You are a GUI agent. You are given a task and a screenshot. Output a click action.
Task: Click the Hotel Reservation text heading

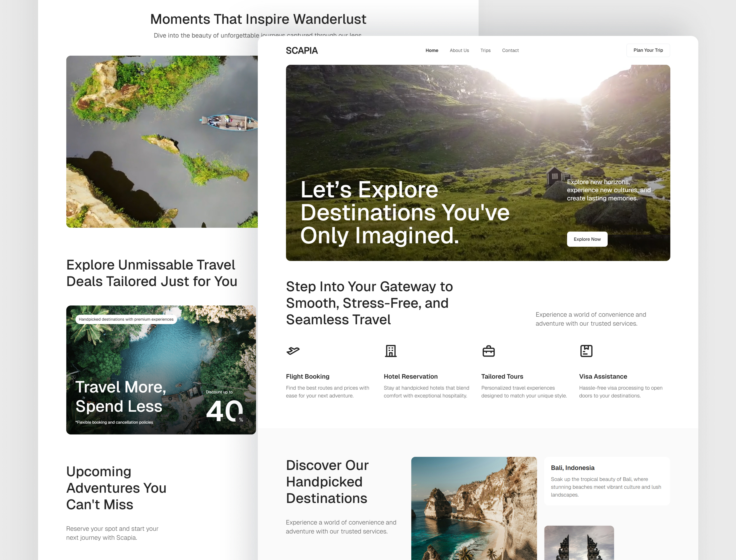tap(410, 376)
